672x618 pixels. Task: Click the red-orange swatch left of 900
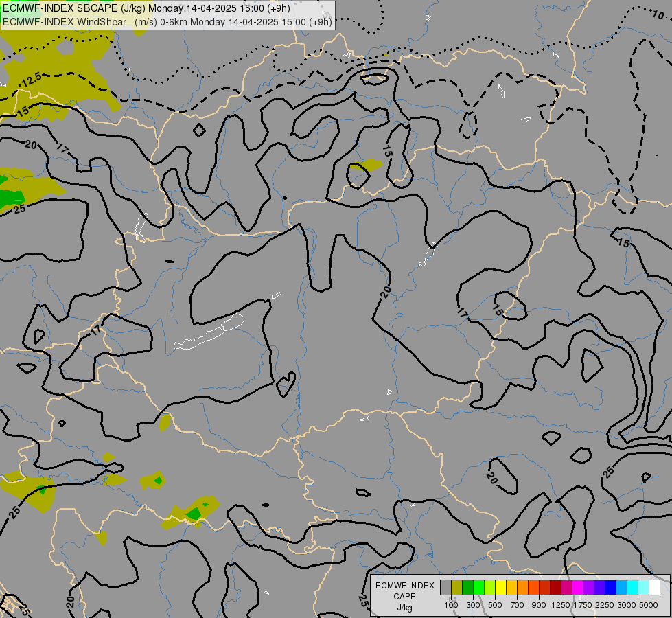(x=533, y=587)
